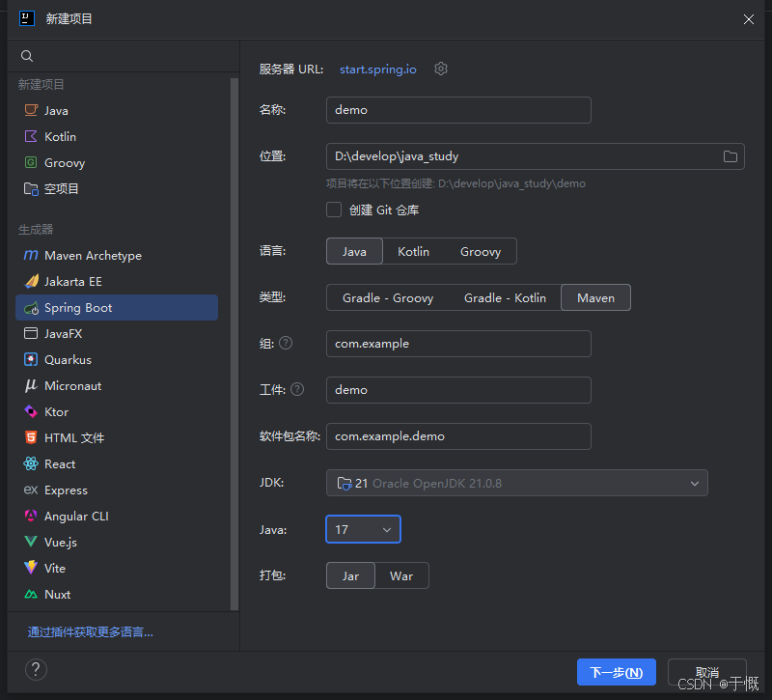Click the 名称 input field
Image resolution: width=772 pixels, height=700 pixels.
[x=458, y=110]
